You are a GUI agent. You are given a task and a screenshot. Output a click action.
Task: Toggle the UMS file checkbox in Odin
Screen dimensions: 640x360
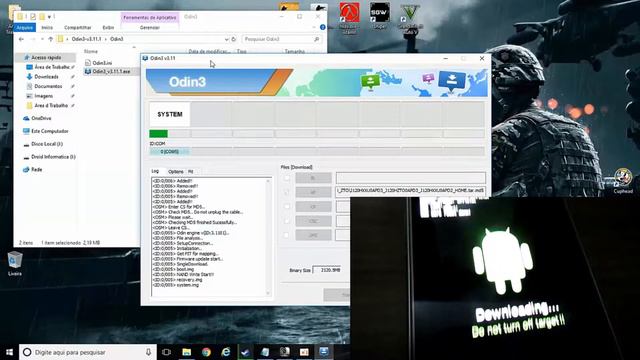click(287, 235)
